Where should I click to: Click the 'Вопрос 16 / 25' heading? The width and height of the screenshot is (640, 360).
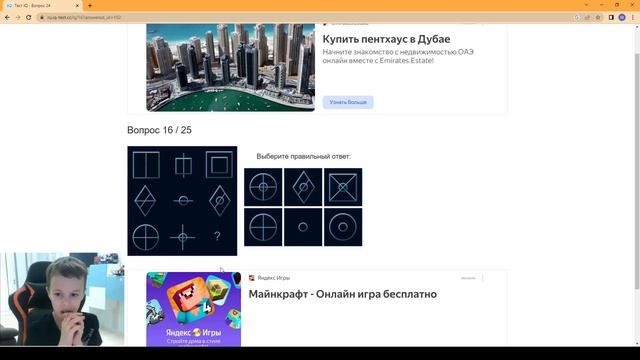pos(159,130)
